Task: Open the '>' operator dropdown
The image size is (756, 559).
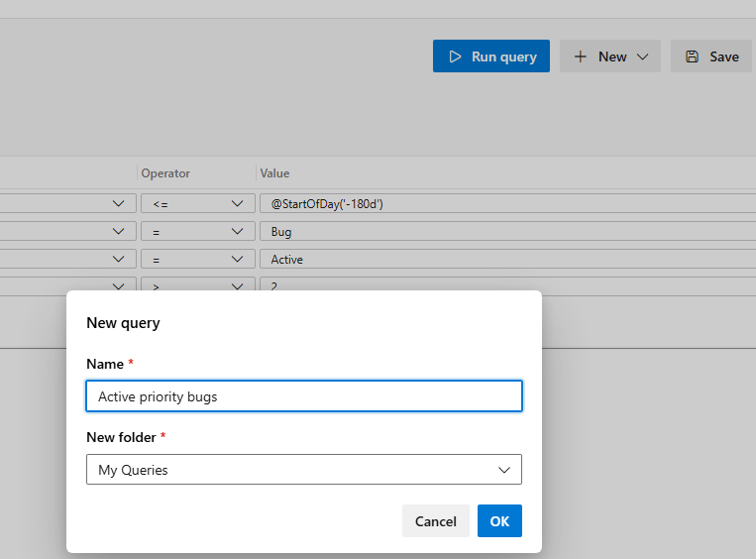Action: pos(198,284)
